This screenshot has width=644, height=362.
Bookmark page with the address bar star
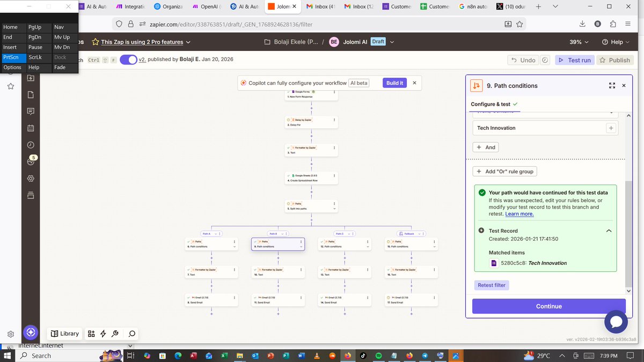(x=519, y=24)
